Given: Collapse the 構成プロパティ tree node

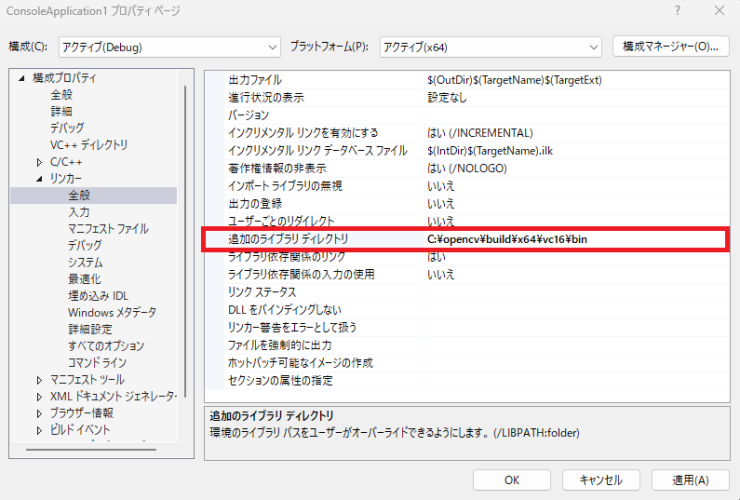Looking at the screenshot, I should pyautogui.click(x=22, y=78).
